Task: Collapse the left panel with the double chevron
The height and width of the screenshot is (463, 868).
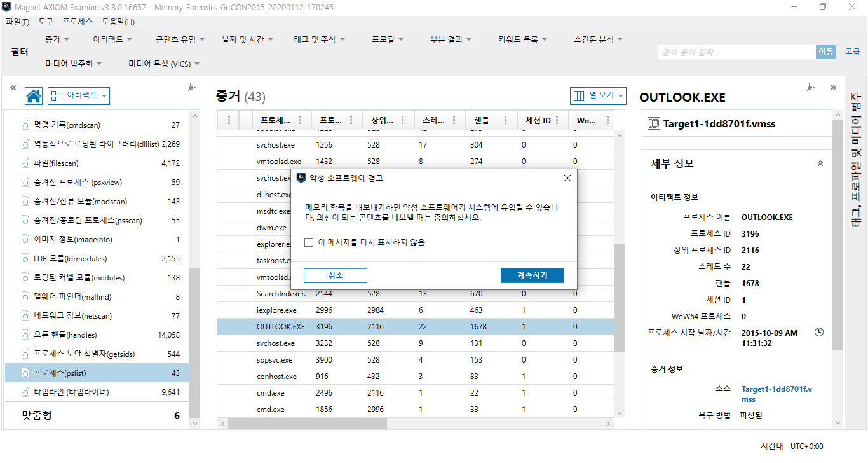Action: click(13, 88)
